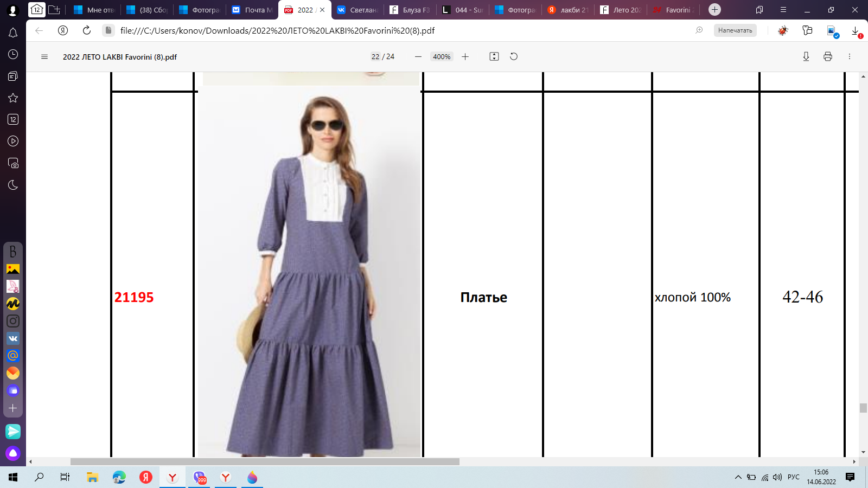
Task: Switch to the Favorini tab
Action: click(673, 10)
